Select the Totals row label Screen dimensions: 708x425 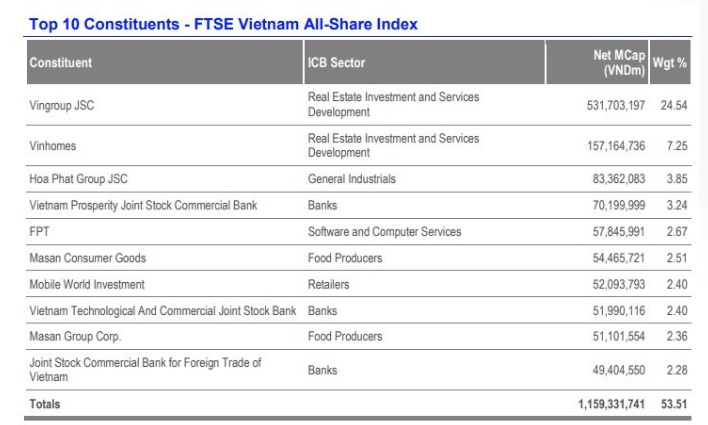tap(45, 404)
